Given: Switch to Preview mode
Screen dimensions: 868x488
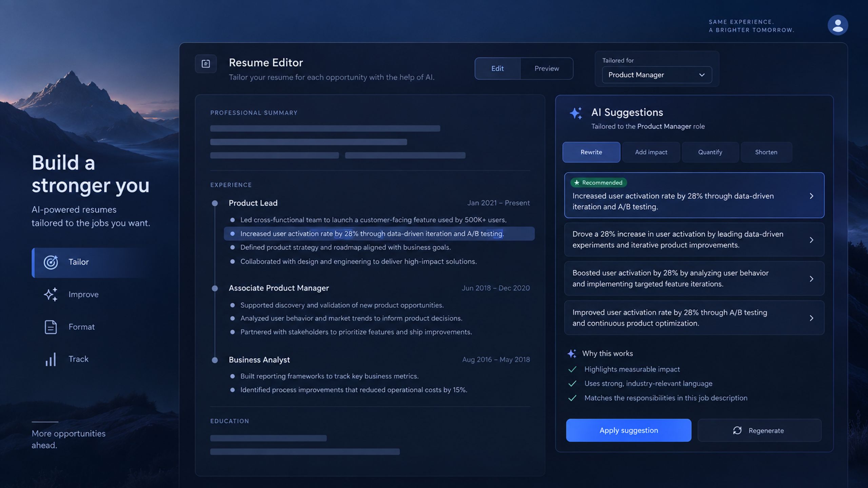Looking at the screenshot, I should point(547,68).
